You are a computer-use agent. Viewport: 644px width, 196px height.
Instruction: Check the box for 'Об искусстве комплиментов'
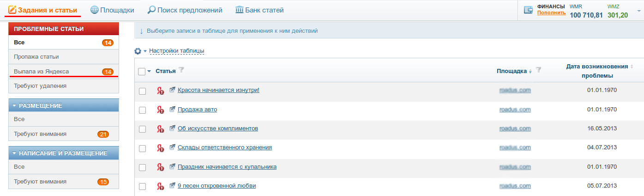[x=143, y=129]
